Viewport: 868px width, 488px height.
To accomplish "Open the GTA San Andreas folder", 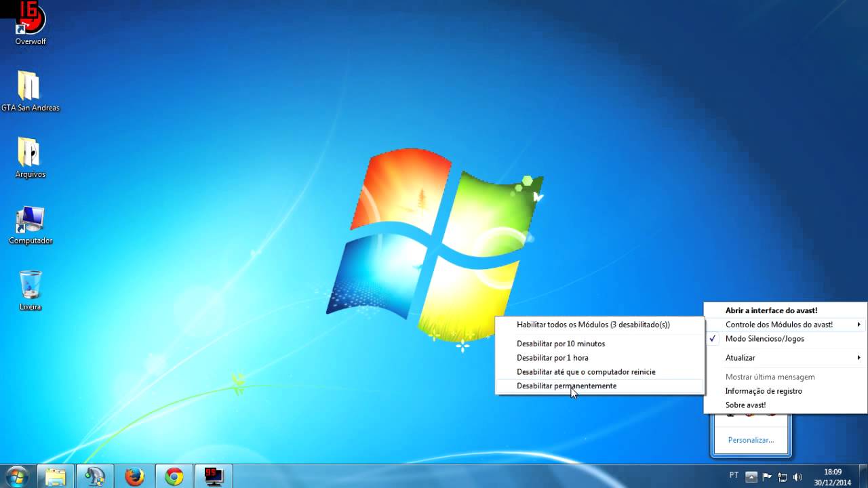I will coord(30,91).
